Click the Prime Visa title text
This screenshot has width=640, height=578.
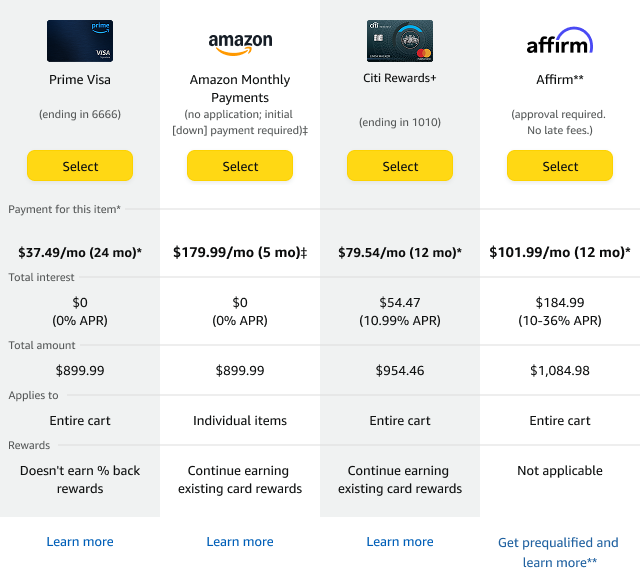80,80
